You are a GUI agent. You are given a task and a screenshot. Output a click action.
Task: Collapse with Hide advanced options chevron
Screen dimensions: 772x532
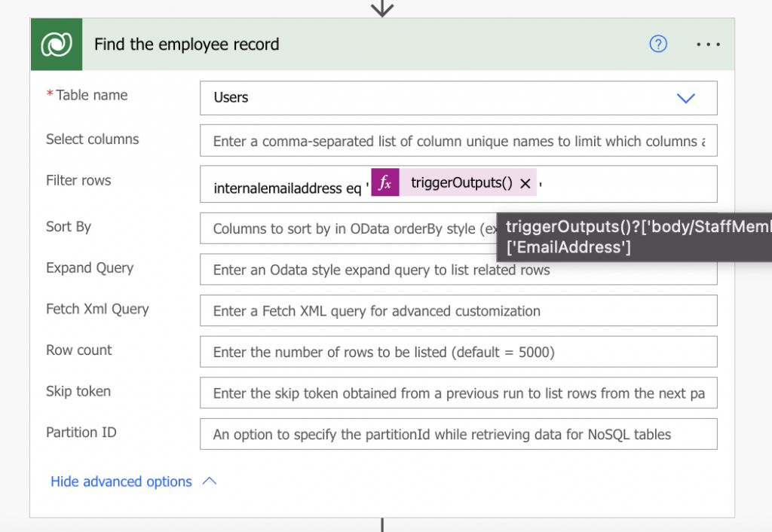(210, 482)
